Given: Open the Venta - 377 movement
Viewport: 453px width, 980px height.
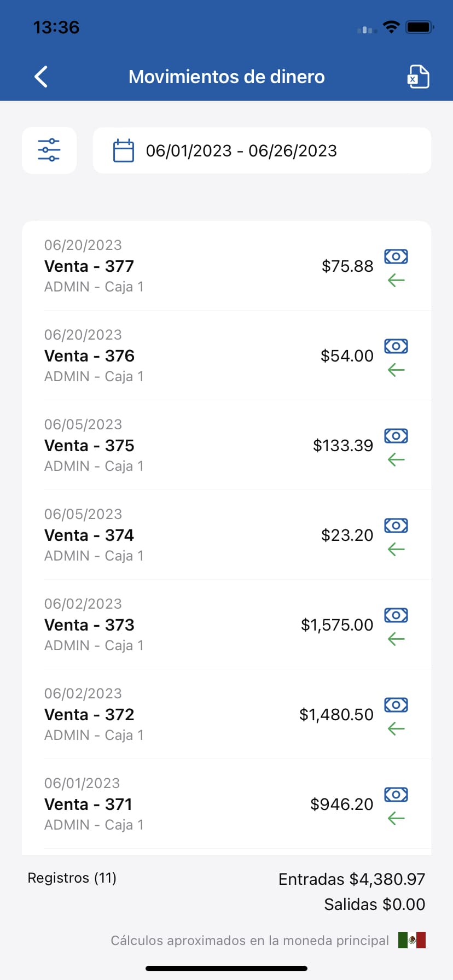Looking at the screenshot, I should point(89,266).
